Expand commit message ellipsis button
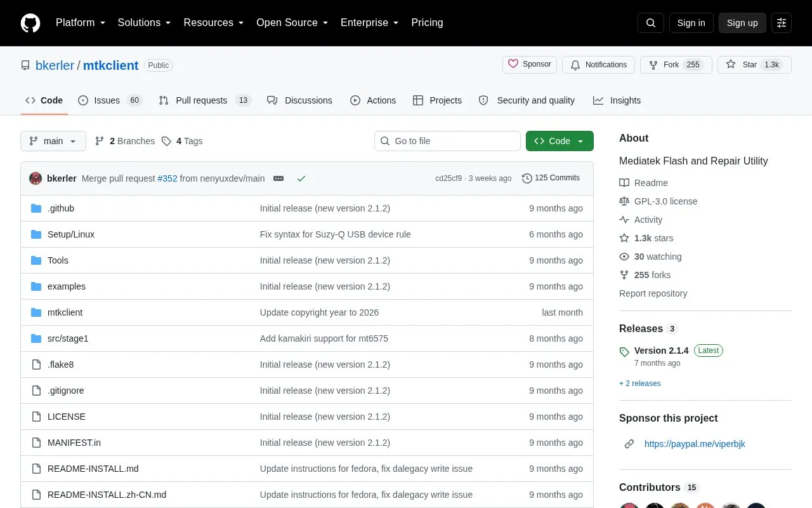 click(x=278, y=178)
